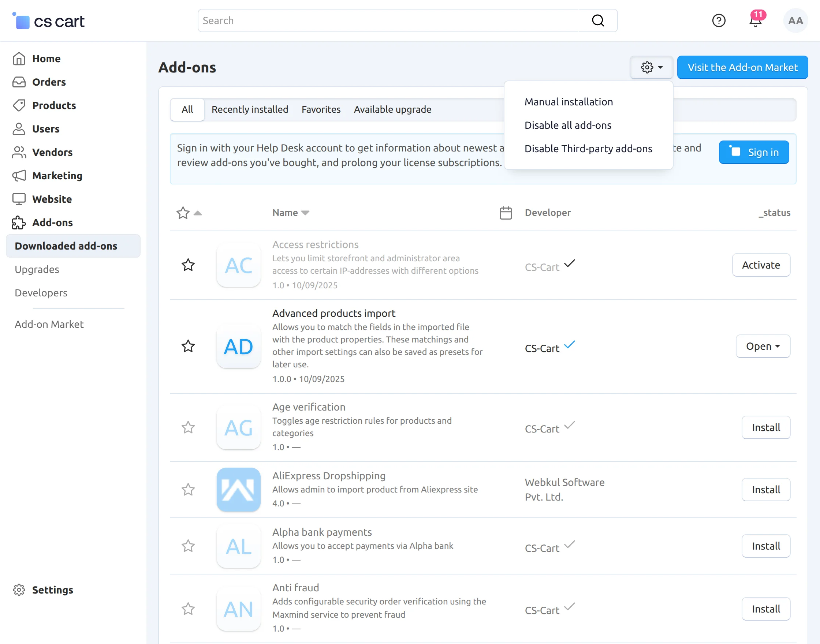Image resolution: width=820 pixels, height=644 pixels.
Task: Open the AliExpress Dropshipping add-on logo
Action: click(x=238, y=490)
